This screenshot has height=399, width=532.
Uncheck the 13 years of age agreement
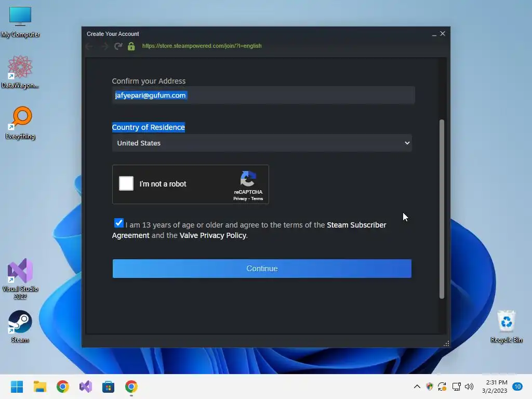[x=119, y=223]
